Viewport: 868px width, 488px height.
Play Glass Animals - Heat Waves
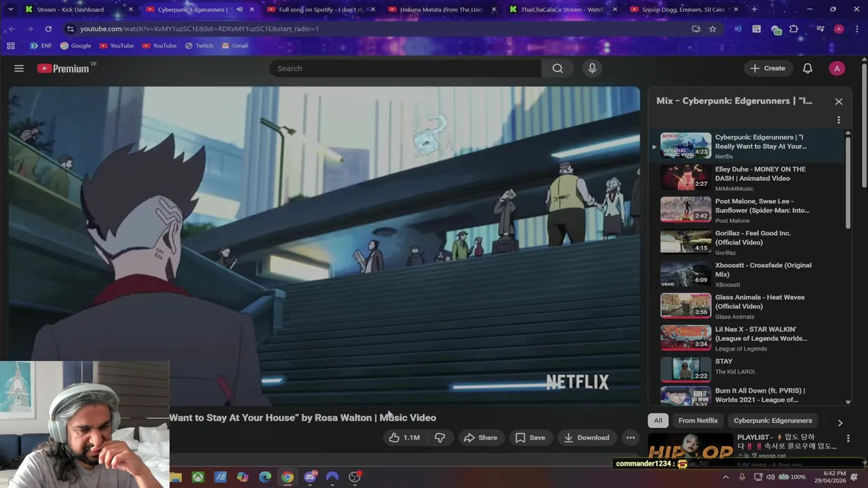coord(746,306)
